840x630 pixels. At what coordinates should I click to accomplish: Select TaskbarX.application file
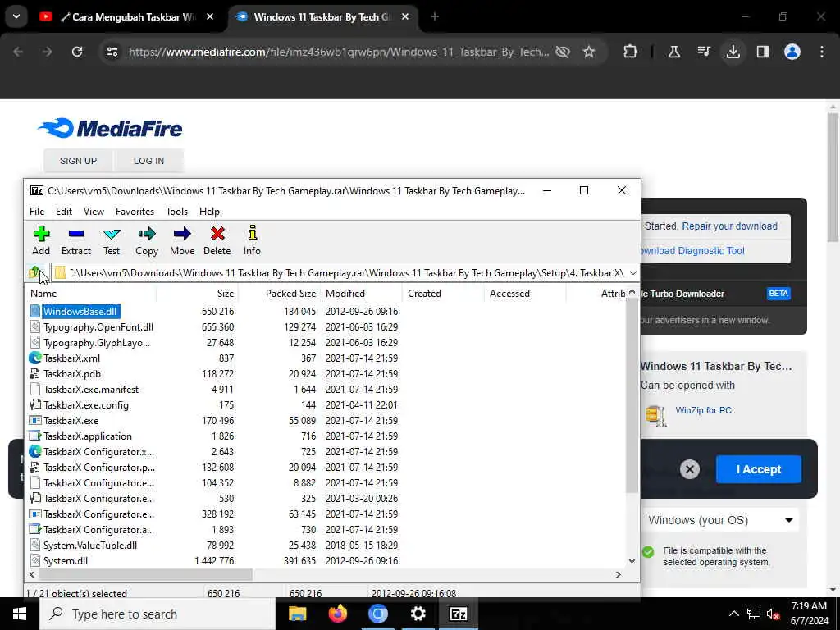(88, 436)
